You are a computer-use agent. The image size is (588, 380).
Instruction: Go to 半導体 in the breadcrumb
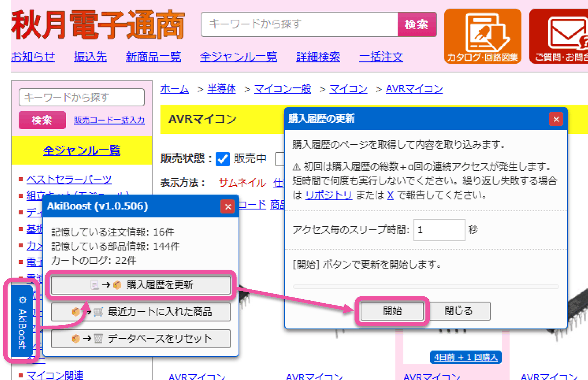pyautogui.click(x=221, y=89)
